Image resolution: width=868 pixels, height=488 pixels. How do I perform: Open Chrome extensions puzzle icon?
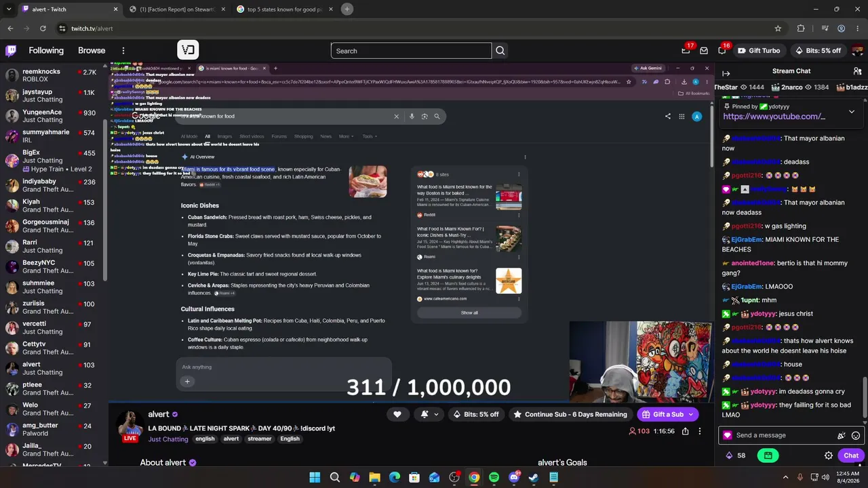pyautogui.click(x=801, y=28)
